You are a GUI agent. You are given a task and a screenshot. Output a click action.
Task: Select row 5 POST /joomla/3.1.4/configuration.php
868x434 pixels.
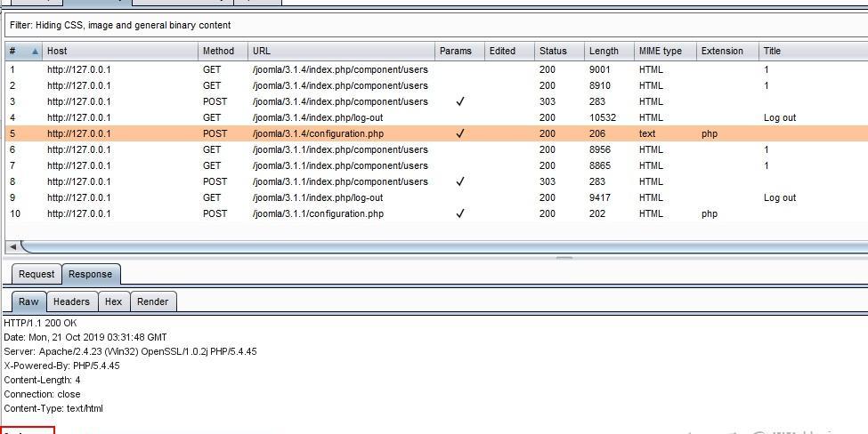[436, 133]
